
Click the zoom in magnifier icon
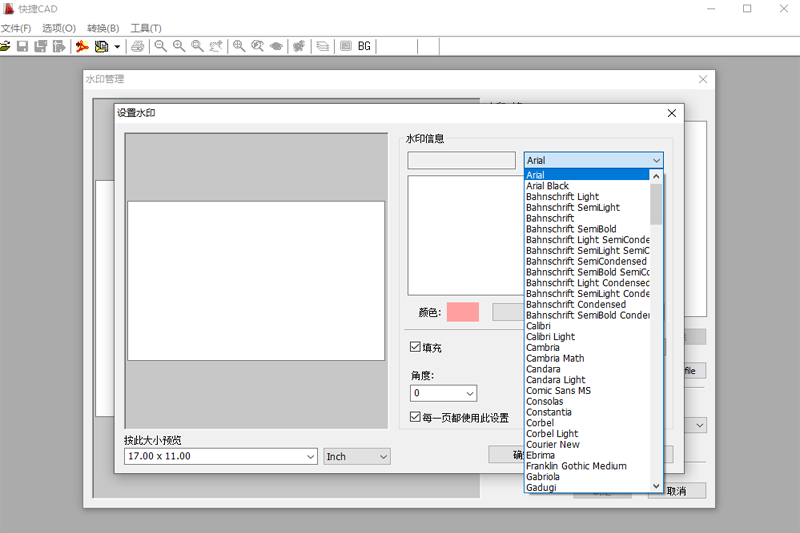179,46
